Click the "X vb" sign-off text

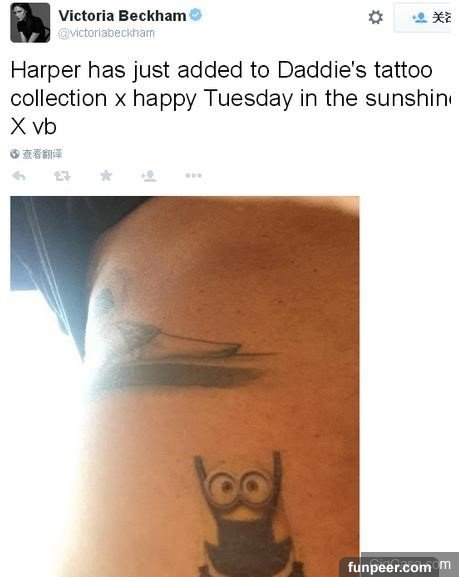(x=33, y=127)
